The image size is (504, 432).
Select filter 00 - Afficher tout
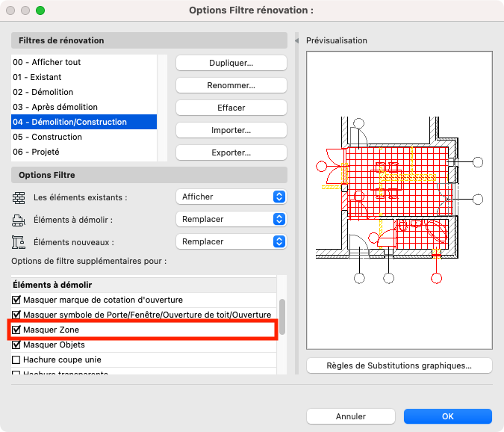click(x=84, y=62)
